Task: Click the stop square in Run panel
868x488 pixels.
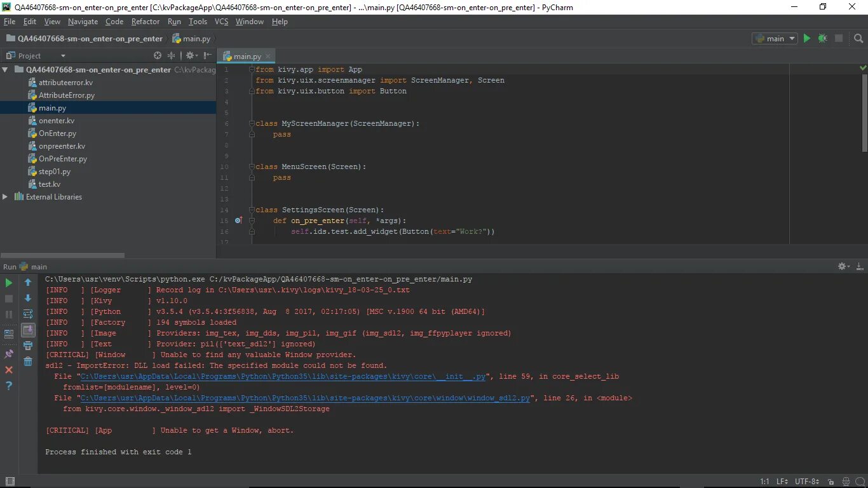Action: click(9, 299)
